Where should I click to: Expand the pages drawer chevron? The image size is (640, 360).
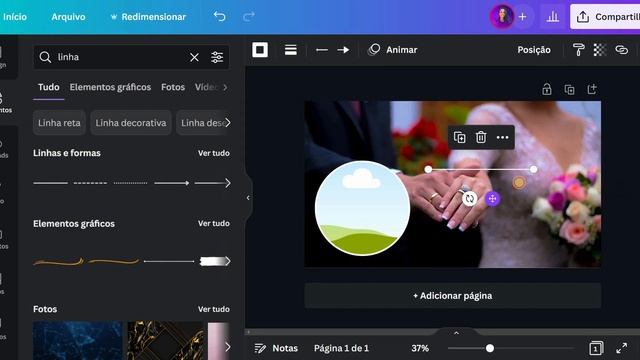[456, 333]
